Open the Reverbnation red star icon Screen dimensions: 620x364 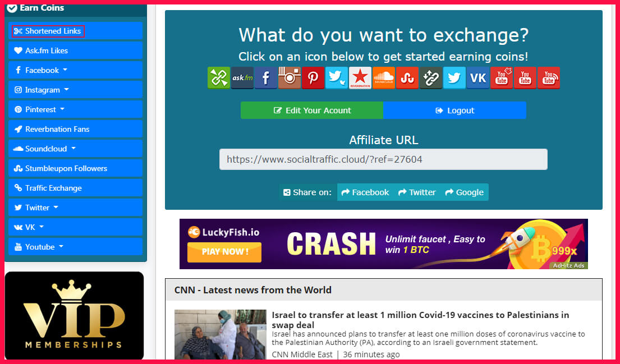click(x=360, y=78)
